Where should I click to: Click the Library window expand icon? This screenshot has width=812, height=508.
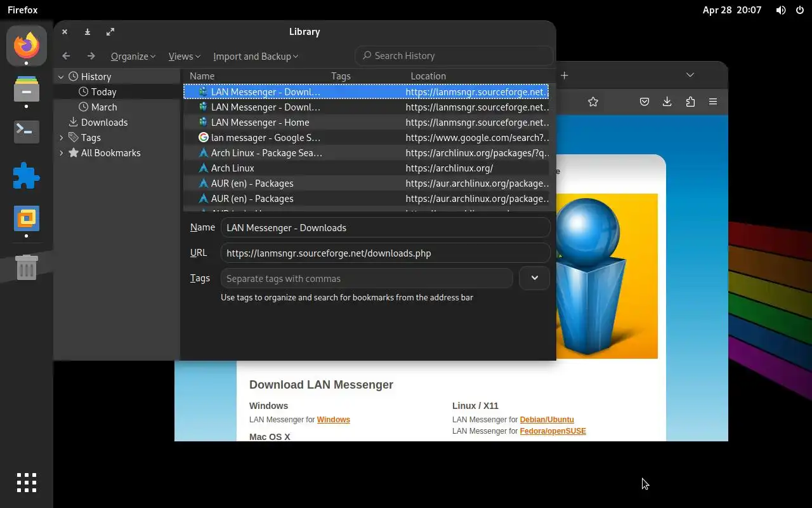pyautogui.click(x=110, y=32)
